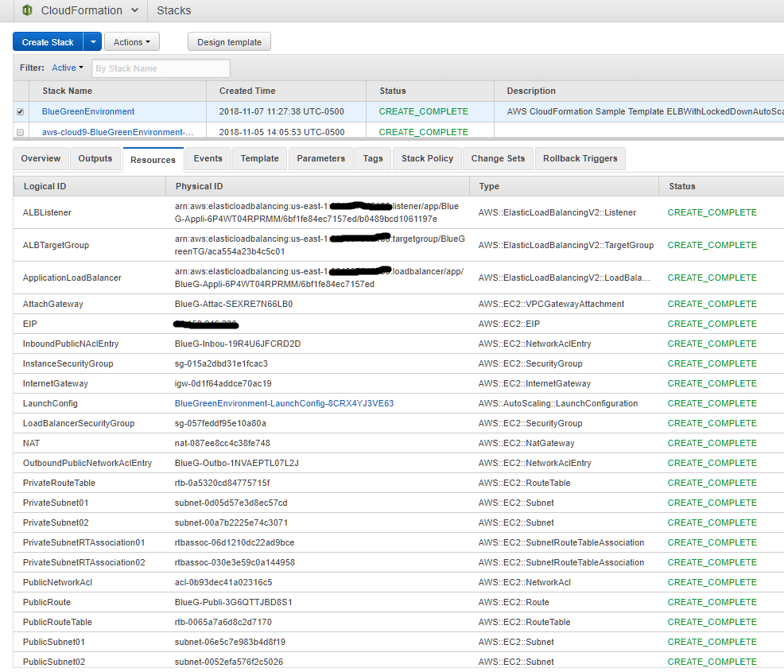Open the Events tab

tap(208, 158)
